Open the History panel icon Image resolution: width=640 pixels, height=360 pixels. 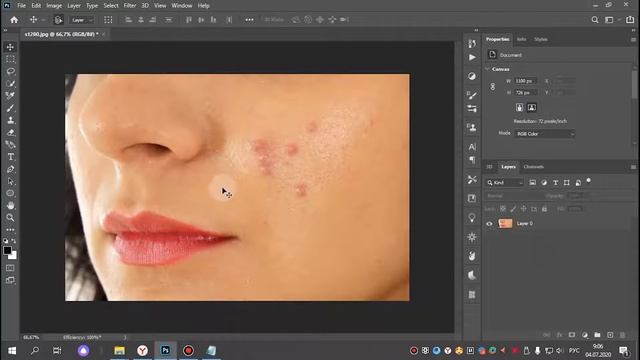point(472,43)
